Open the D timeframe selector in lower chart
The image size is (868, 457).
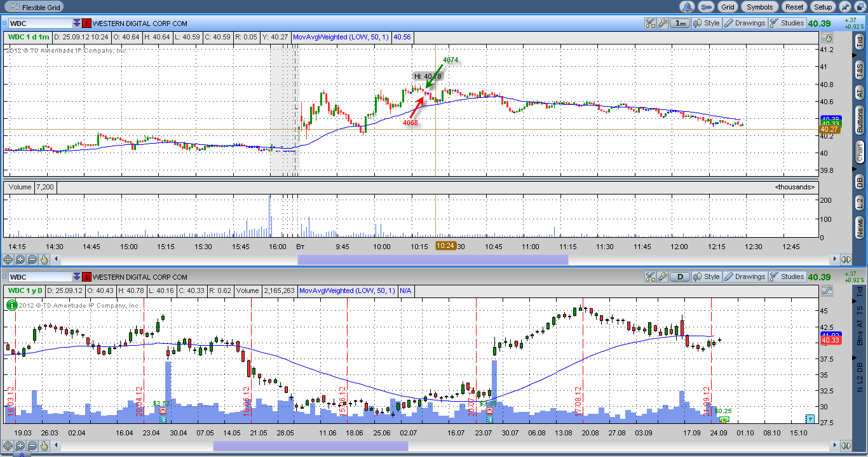[x=681, y=277]
